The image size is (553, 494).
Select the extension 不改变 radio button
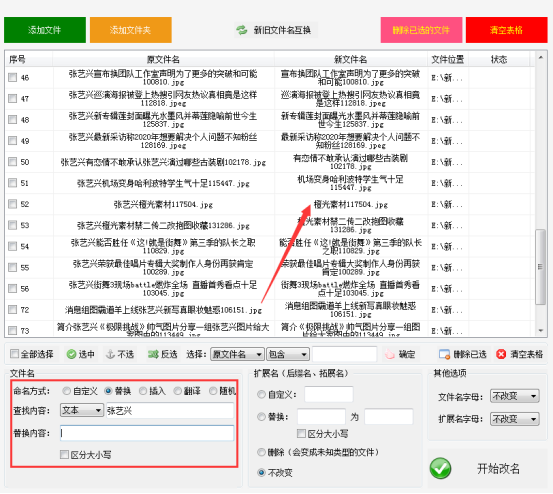261,472
